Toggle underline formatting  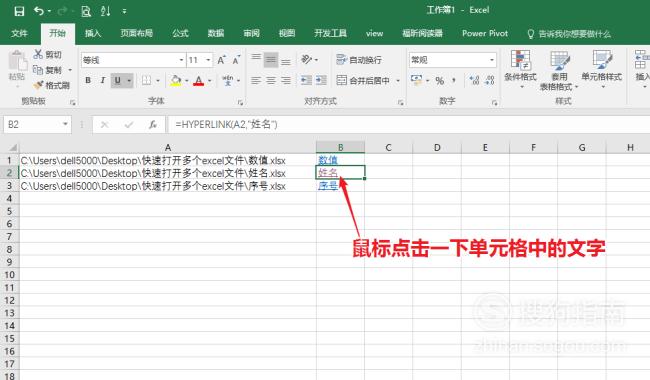pos(117,80)
